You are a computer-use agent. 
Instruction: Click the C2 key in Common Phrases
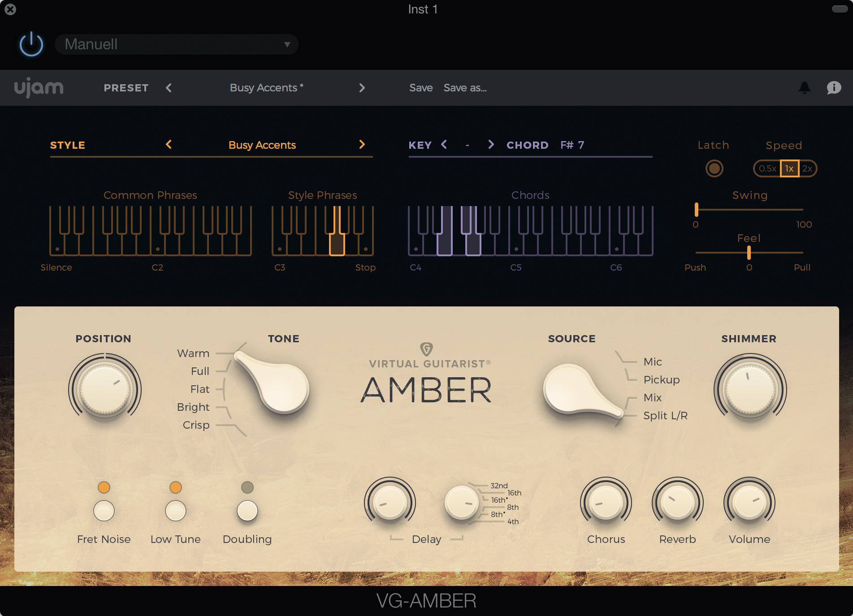click(x=157, y=244)
